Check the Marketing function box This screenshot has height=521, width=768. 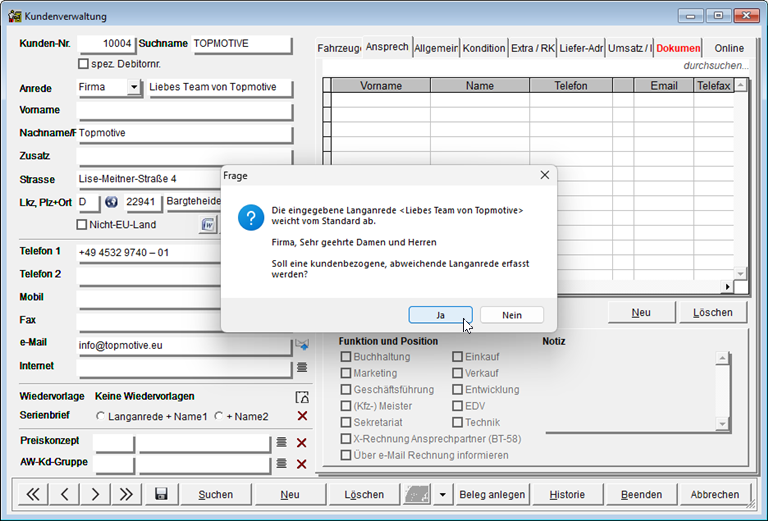(346, 373)
